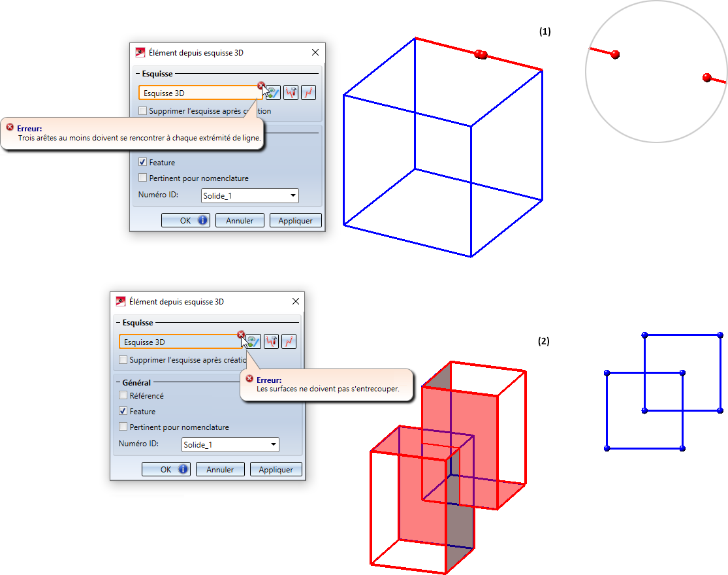The width and height of the screenshot is (728, 575).
Task: Focus the Esquisse 3D field in the upper dialog
Action: [200, 93]
